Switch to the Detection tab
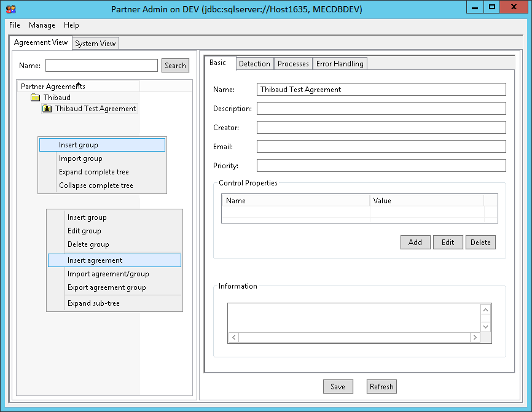Image resolution: width=532 pixels, height=412 pixels. [x=254, y=64]
